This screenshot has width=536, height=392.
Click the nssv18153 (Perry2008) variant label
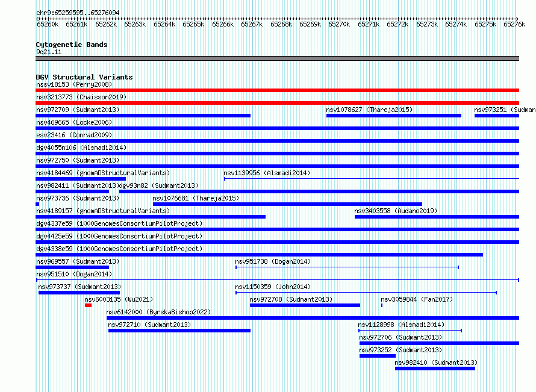pyautogui.click(x=74, y=84)
